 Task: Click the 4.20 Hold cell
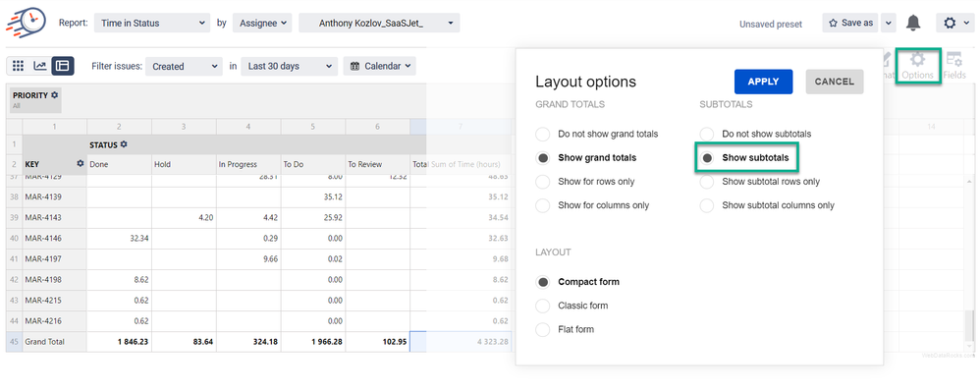(x=184, y=217)
